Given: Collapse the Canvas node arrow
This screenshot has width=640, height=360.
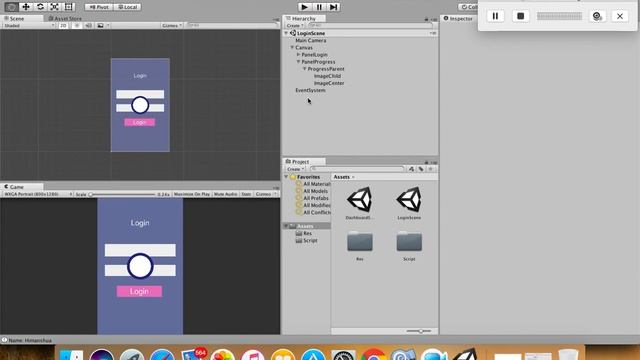Looking at the screenshot, I should [292, 47].
